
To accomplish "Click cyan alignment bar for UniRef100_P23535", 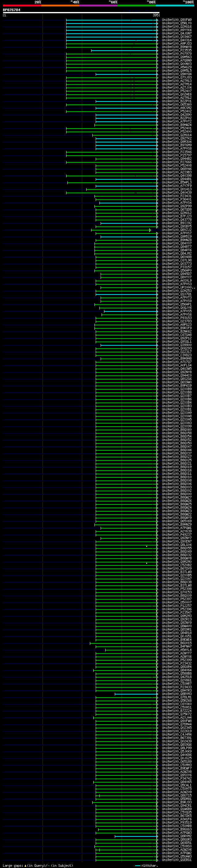I will pos(124,50).
